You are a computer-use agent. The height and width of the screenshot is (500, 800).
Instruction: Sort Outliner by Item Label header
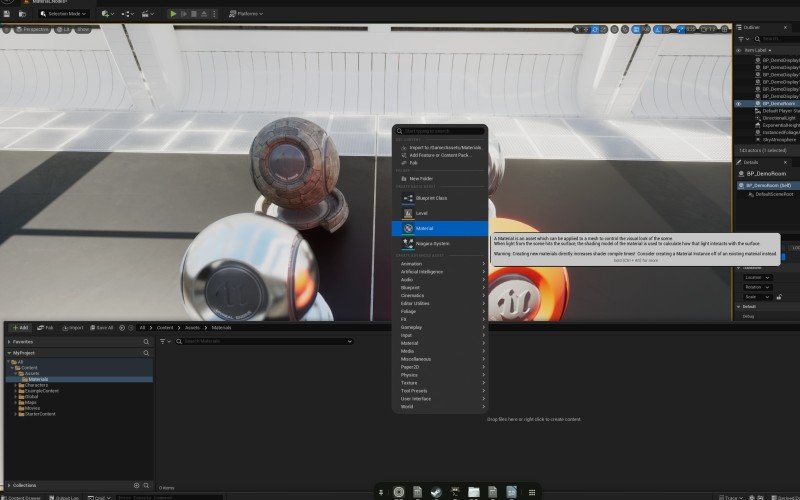(x=757, y=51)
